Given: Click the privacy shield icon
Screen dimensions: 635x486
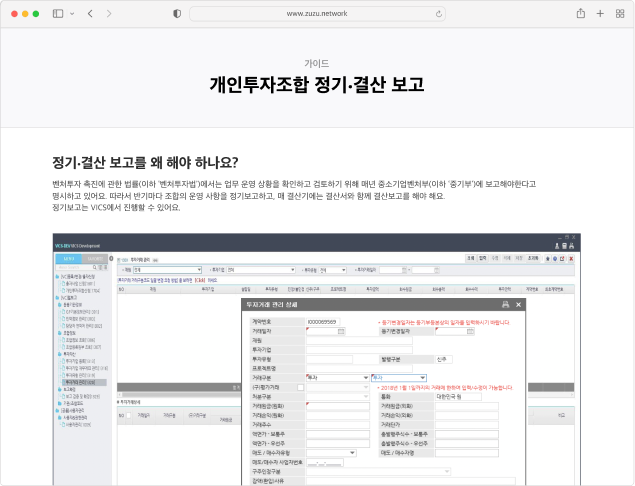Looking at the screenshot, I should coord(177,14).
